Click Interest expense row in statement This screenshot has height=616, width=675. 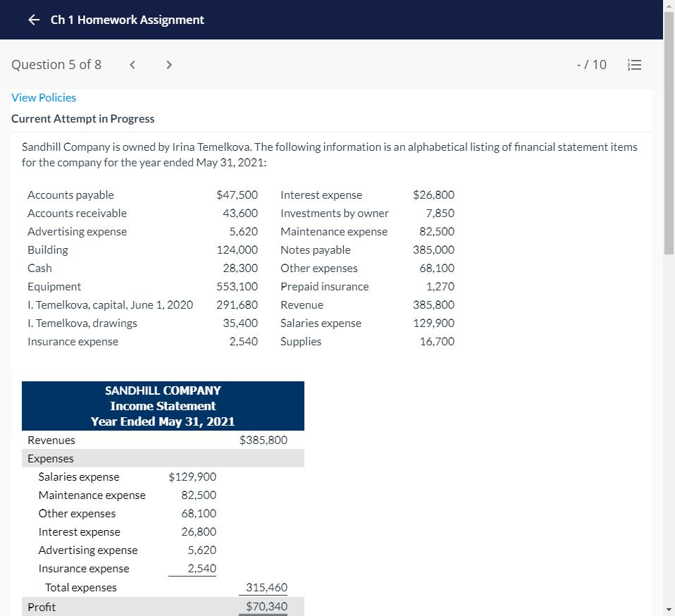pyautogui.click(x=163, y=532)
